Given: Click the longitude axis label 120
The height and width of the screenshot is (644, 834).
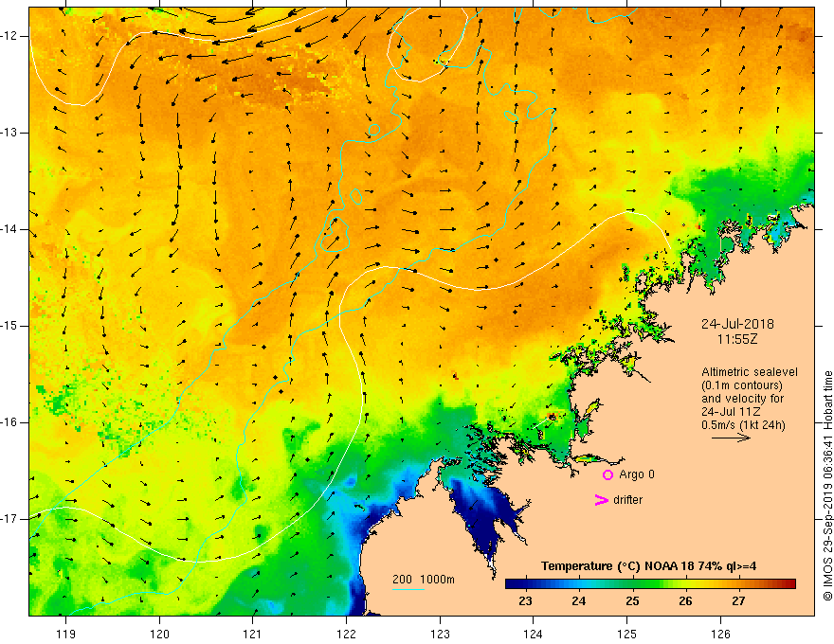Looking at the screenshot, I should pyautogui.click(x=159, y=634).
